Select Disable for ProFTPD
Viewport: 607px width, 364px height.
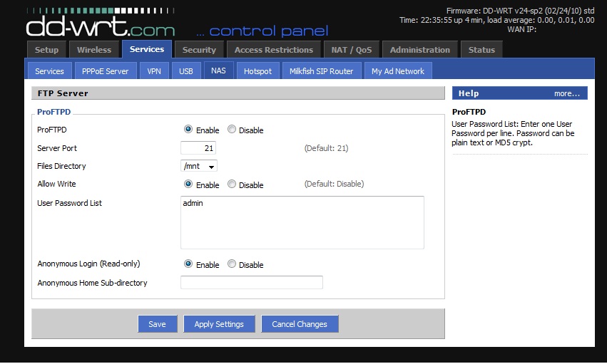(x=232, y=130)
